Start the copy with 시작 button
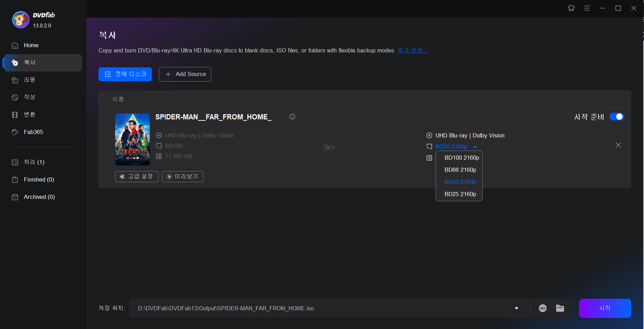The image size is (644, 329). (605, 308)
